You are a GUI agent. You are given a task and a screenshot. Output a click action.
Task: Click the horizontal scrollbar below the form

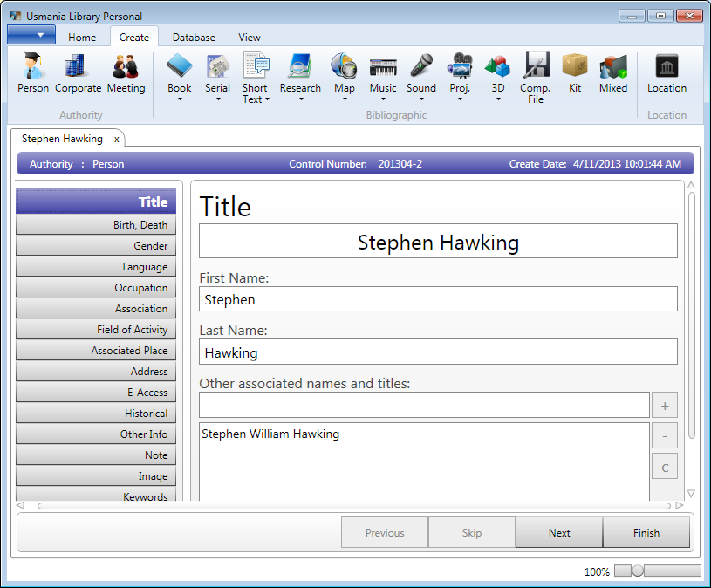[353, 505]
